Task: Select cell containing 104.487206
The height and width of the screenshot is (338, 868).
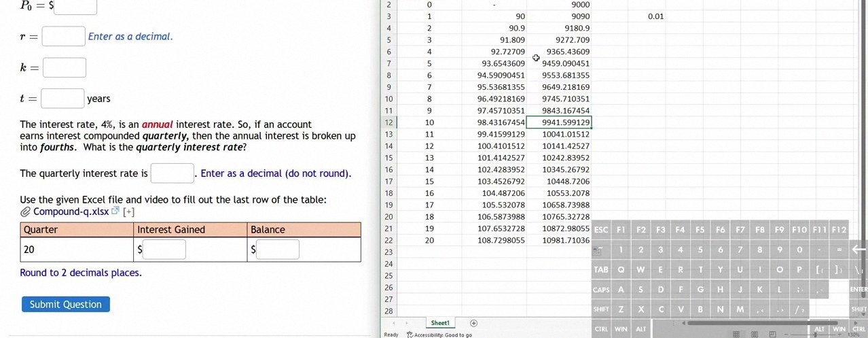Action: click(x=494, y=193)
